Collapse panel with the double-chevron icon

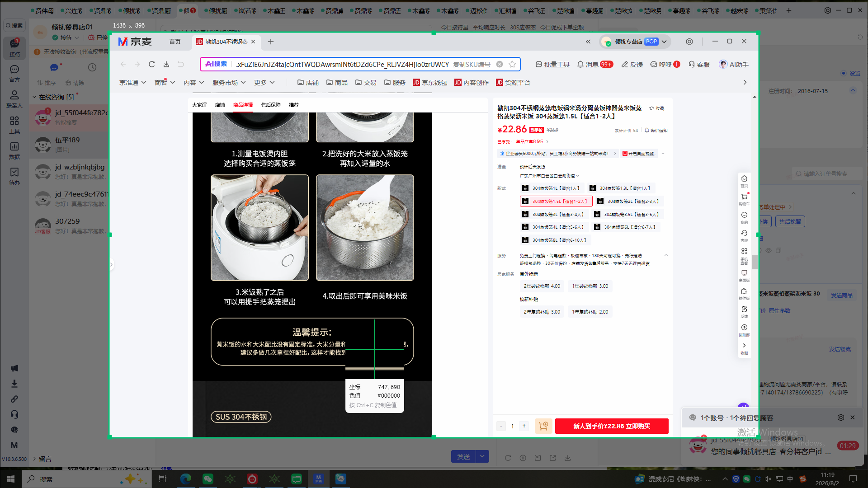coord(588,42)
